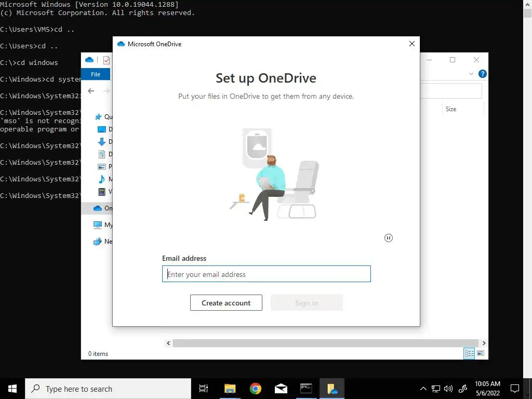
Task: Click horizontal scrollbar left arrow
Action: (168, 343)
